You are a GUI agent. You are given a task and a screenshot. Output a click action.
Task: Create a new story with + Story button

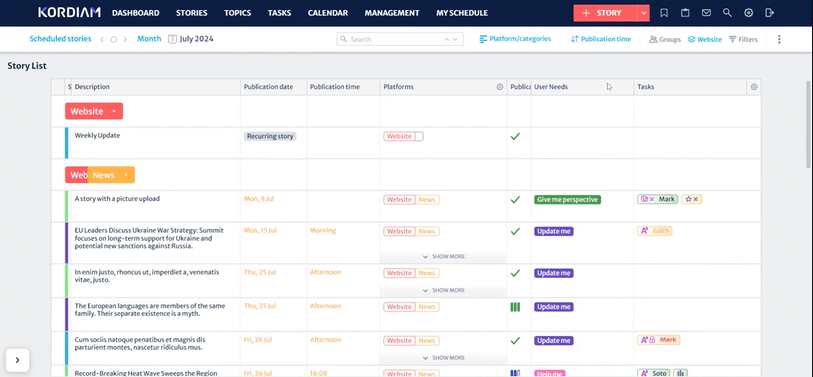pyautogui.click(x=605, y=13)
